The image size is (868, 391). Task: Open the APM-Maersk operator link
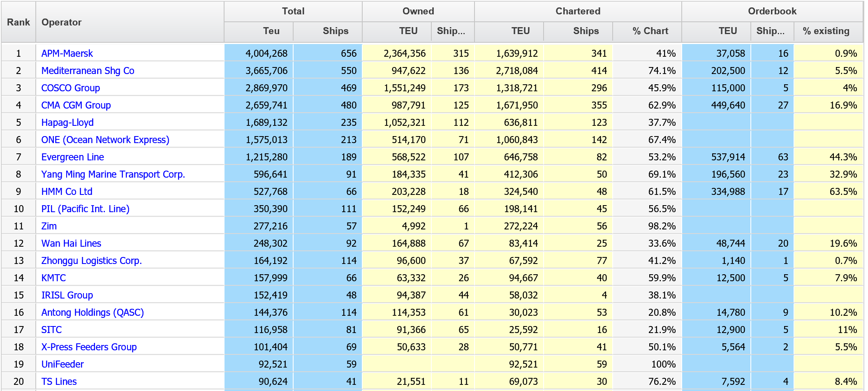(x=67, y=53)
